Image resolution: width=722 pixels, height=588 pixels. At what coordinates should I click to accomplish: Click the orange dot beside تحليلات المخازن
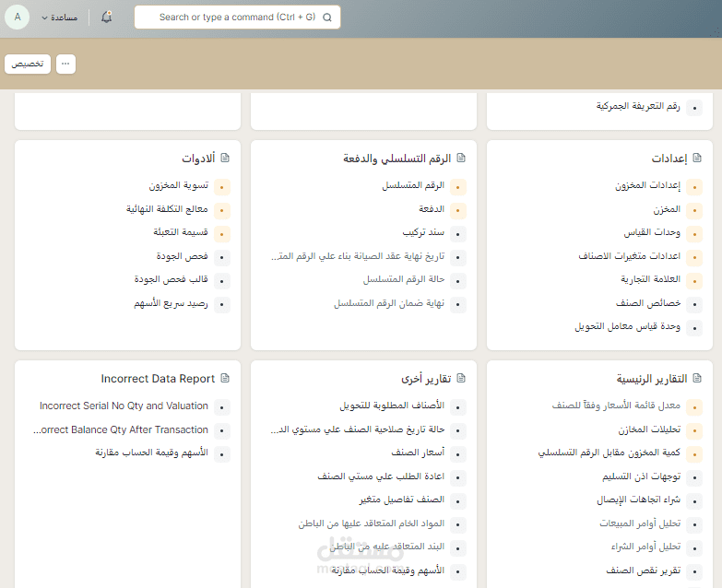694,430
